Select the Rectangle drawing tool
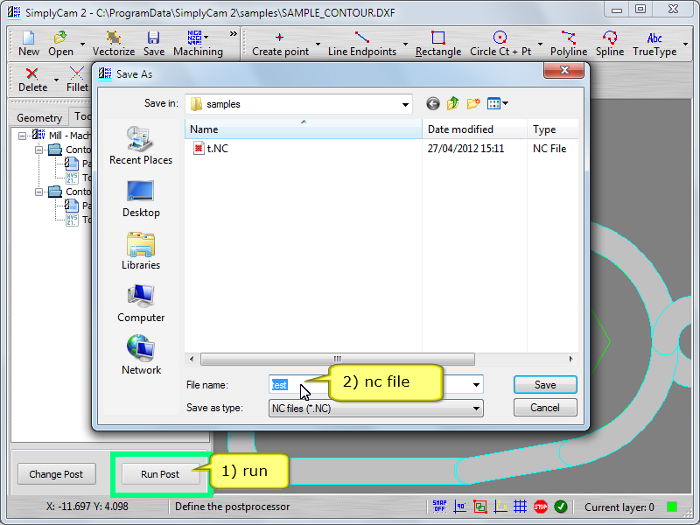The width and height of the screenshot is (700, 525). coord(438,43)
